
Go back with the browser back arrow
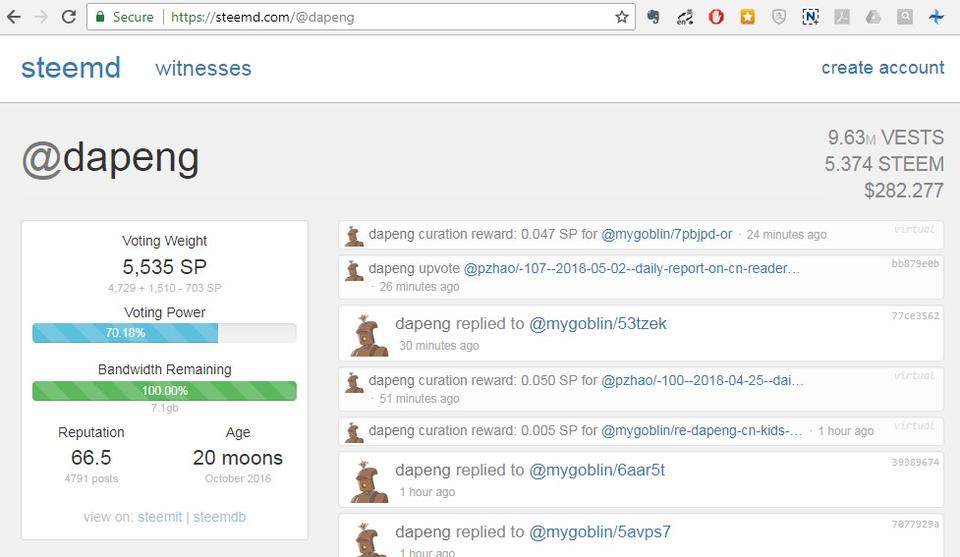tap(13, 17)
